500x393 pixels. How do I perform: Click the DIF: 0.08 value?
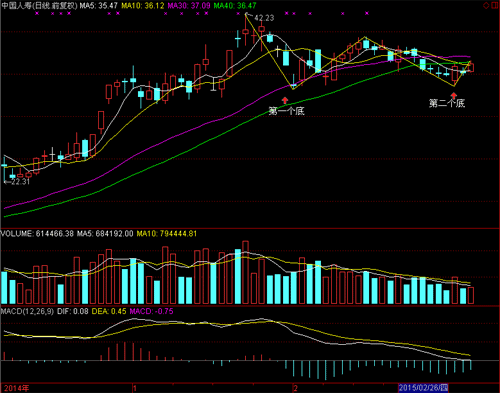[x=73, y=311]
